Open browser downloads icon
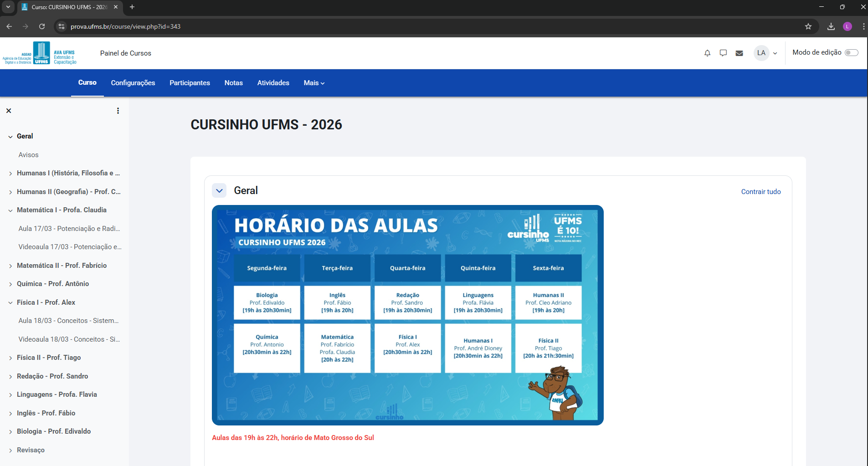Image resolution: width=868 pixels, height=466 pixels. 830,26
